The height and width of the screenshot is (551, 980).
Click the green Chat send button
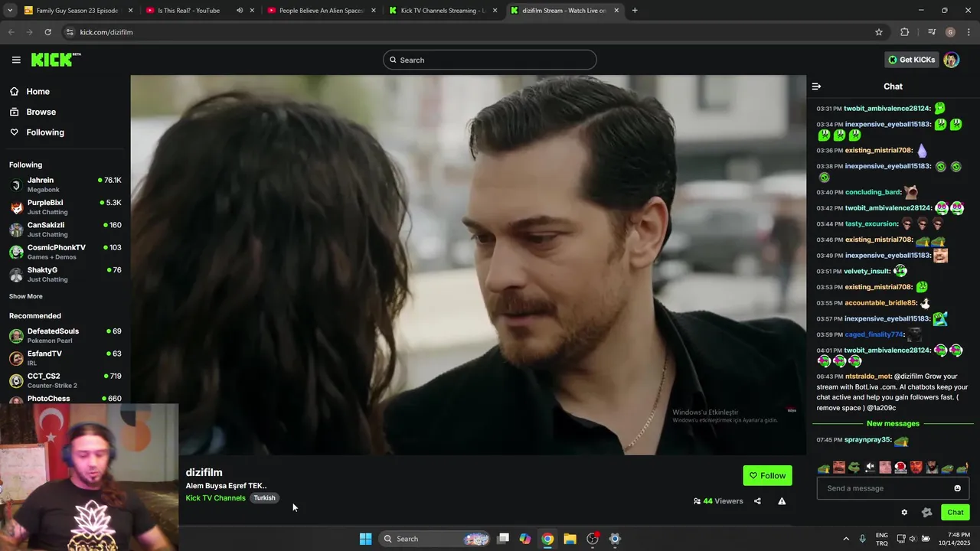[955, 513]
